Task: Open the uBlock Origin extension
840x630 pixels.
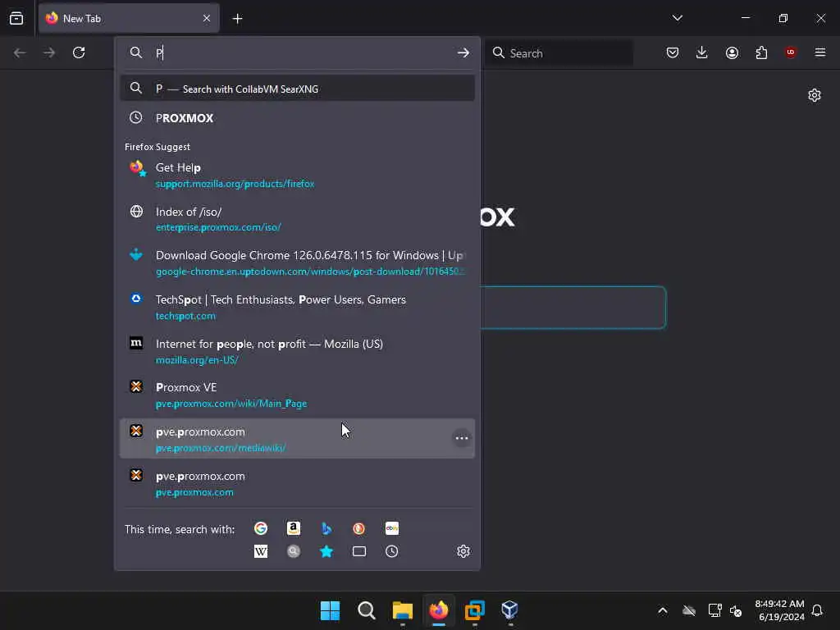Action: [x=790, y=52]
